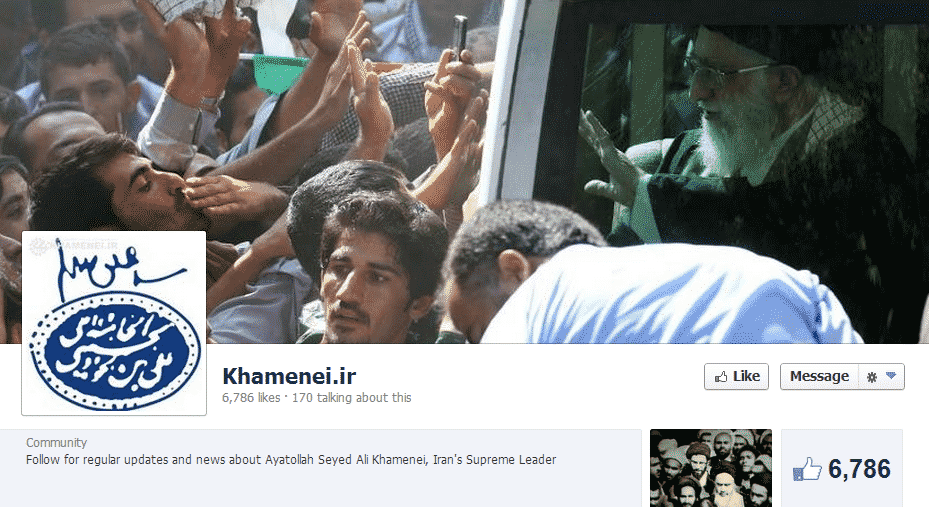Open the black-and-white clerics photo thumbnail
This screenshot has height=507, width=929.
pos(711,468)
